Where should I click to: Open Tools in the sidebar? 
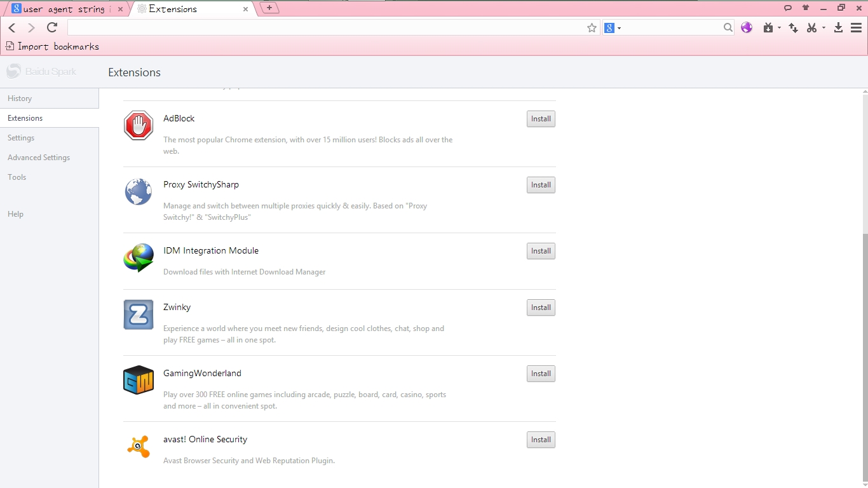click(50, 177)
